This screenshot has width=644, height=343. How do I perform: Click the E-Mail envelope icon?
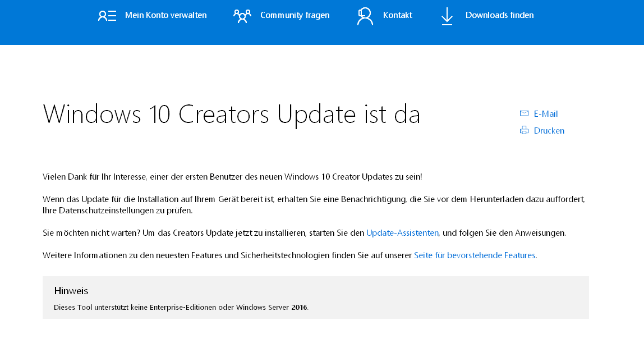(523, 113)
